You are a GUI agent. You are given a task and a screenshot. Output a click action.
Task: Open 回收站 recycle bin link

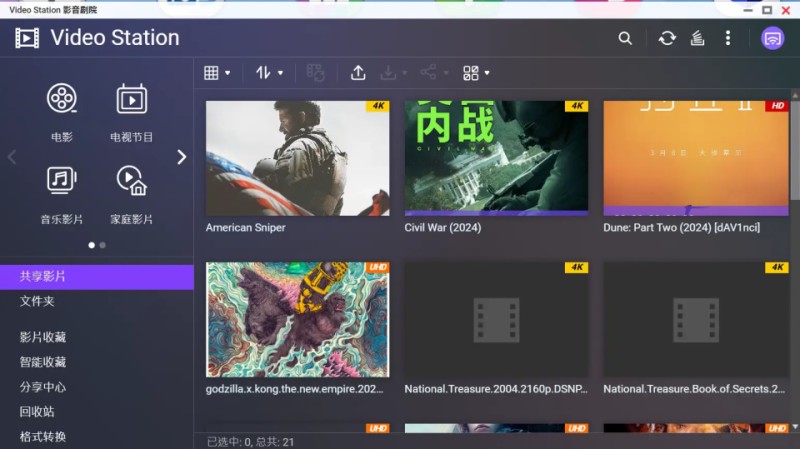coord(37,411)
